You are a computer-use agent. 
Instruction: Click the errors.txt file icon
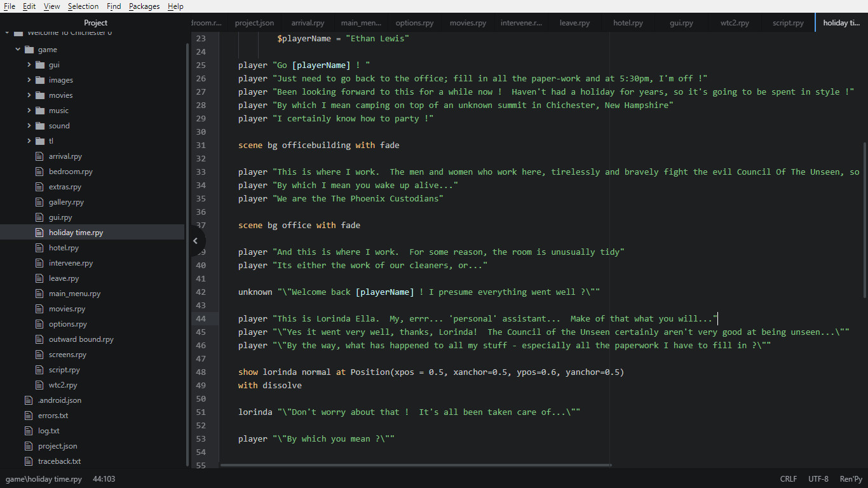coord(28,415)
